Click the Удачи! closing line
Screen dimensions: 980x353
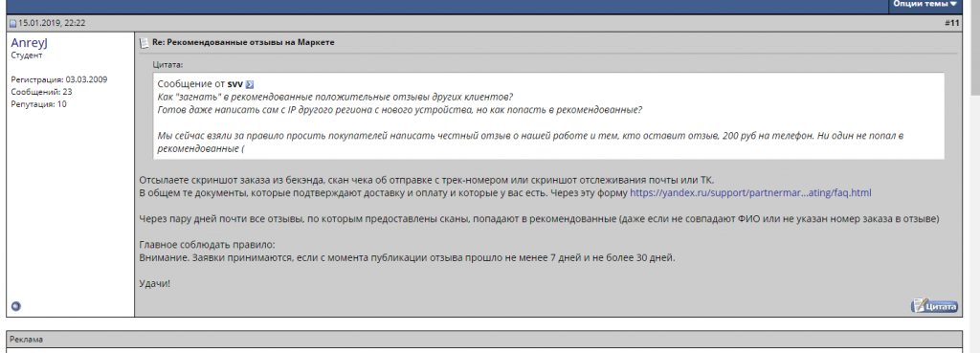point(155,284)
